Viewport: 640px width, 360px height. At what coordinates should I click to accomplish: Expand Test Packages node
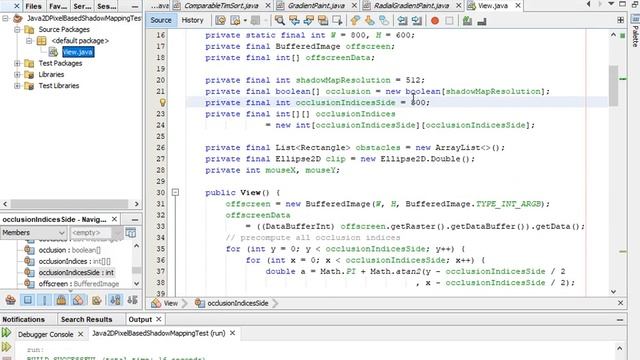click(17, 63)
